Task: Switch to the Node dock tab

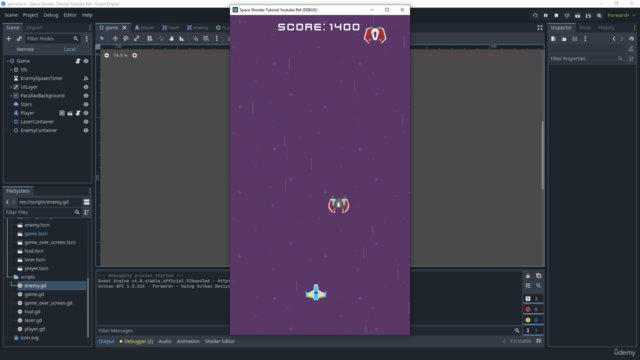Action: tap(585, 28)
